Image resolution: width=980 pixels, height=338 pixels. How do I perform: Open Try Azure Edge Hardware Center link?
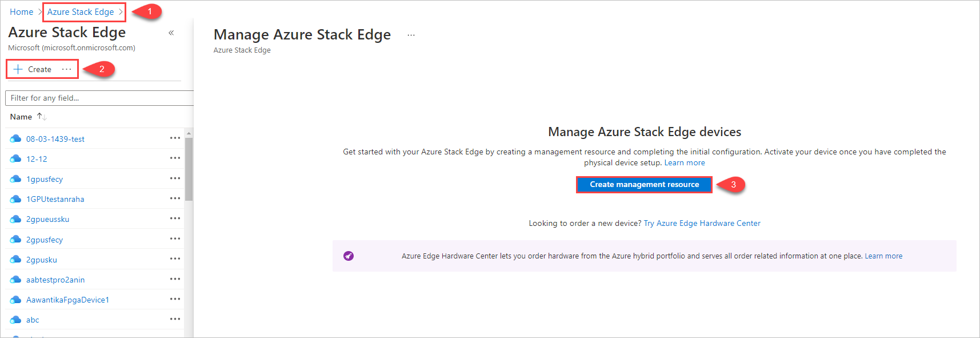coord(702,224)
